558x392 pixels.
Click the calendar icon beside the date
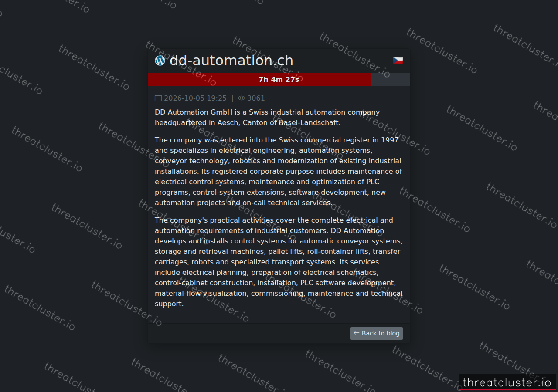click(x=158, y=98)
